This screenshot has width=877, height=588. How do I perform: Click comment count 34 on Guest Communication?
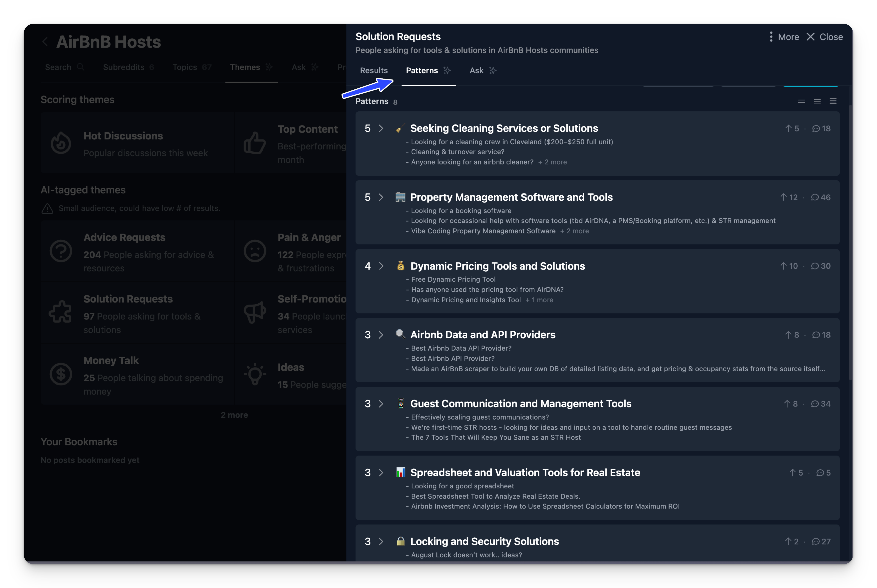(820, 404)
